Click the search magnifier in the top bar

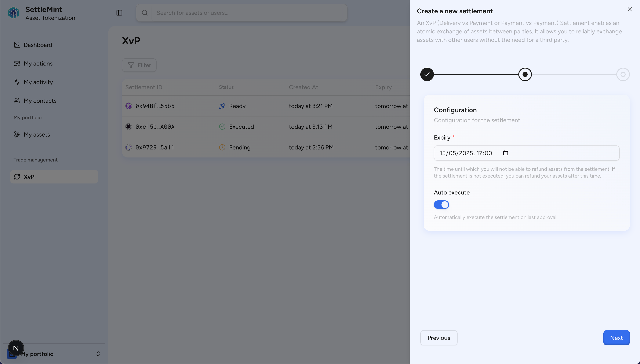145,12
